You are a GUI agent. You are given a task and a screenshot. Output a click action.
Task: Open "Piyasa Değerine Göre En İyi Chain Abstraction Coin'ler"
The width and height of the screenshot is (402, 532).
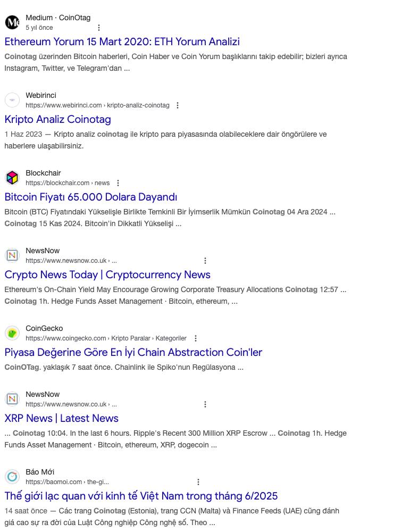(x=133, y=352)
